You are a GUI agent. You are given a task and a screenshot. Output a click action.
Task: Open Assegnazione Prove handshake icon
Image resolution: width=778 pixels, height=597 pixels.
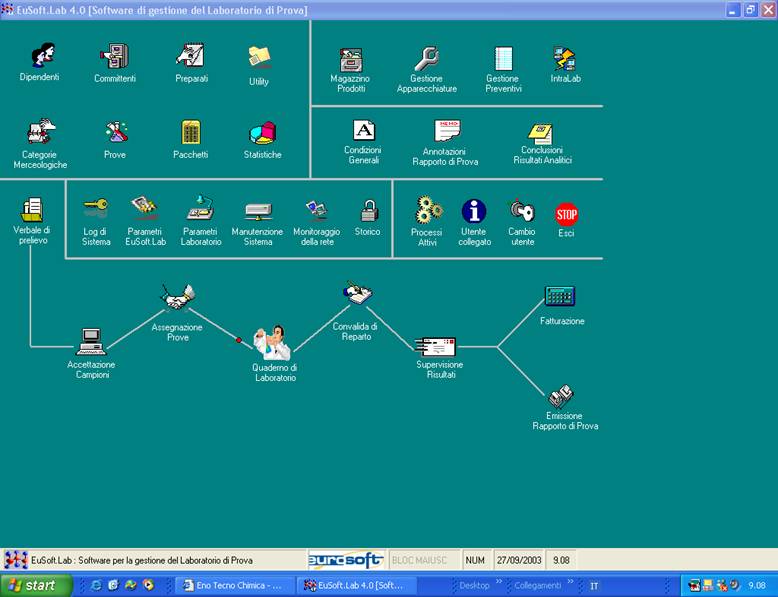pos(178,297)
